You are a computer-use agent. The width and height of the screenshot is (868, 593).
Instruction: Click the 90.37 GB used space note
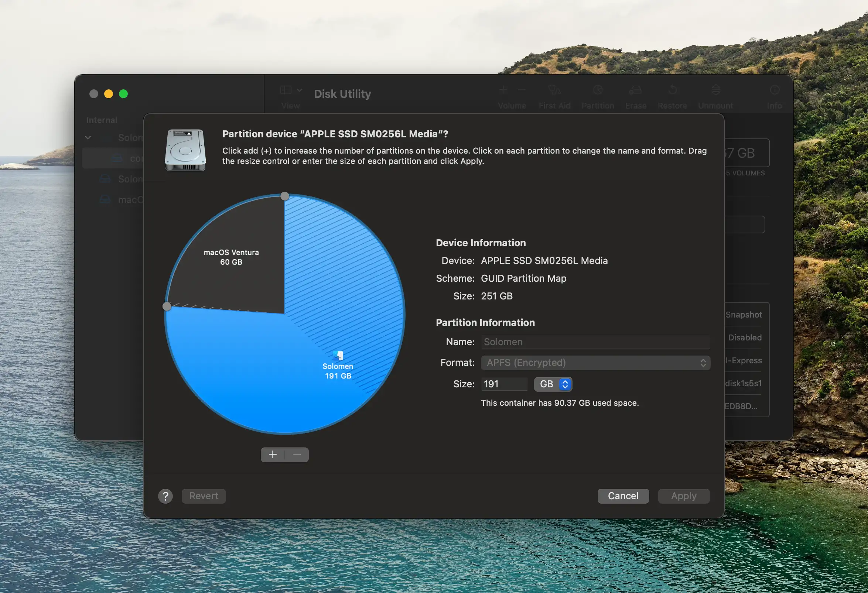560,403
